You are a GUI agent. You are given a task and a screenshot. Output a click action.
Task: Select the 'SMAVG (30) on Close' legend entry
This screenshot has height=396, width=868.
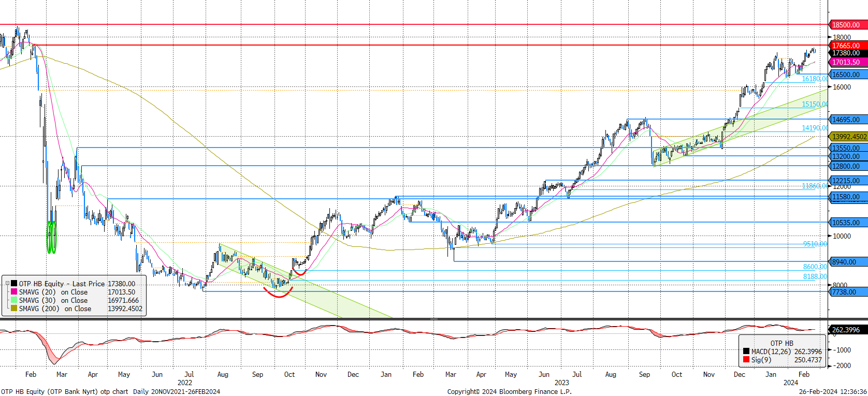(53, 300)
